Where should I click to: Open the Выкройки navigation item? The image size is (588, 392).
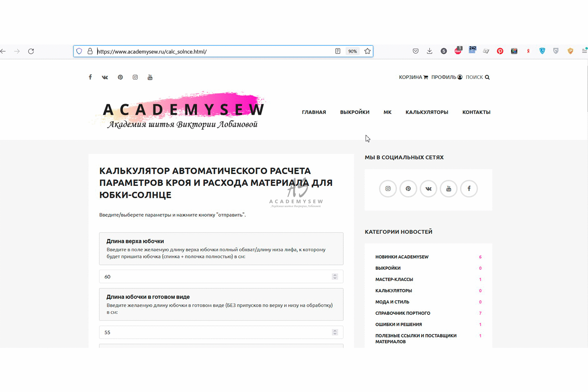[355, 112]
